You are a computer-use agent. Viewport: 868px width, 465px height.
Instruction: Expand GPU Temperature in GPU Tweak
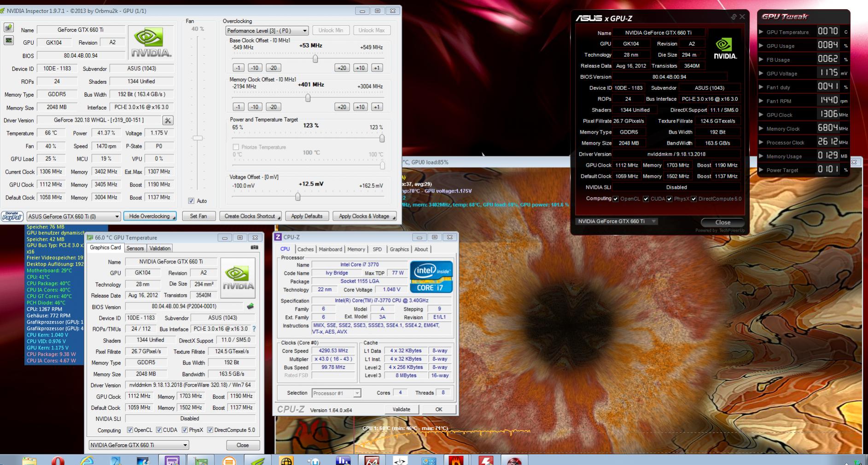tap(761, 32)
